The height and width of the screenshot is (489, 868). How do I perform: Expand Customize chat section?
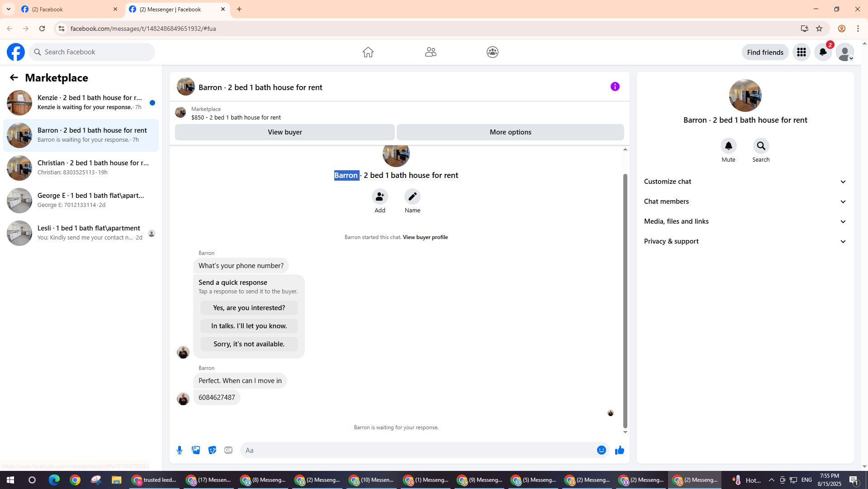coord(745,182)
